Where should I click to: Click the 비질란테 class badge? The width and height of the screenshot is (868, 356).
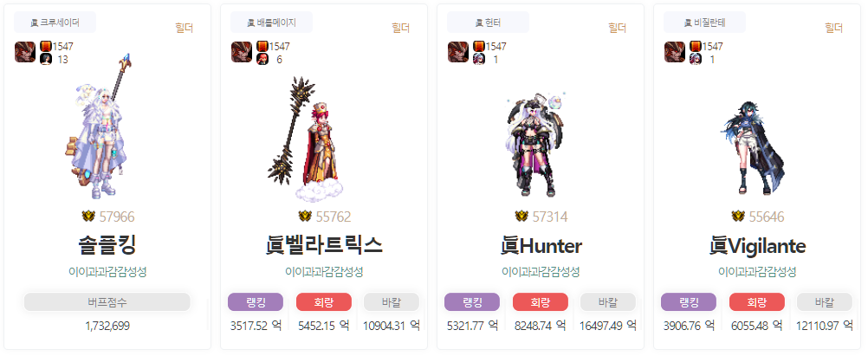click(x=704, y=23)
